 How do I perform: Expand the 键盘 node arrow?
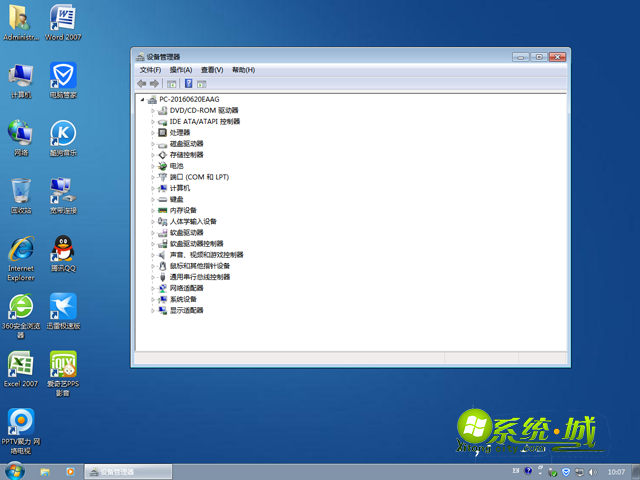click(x=153, y=199)
